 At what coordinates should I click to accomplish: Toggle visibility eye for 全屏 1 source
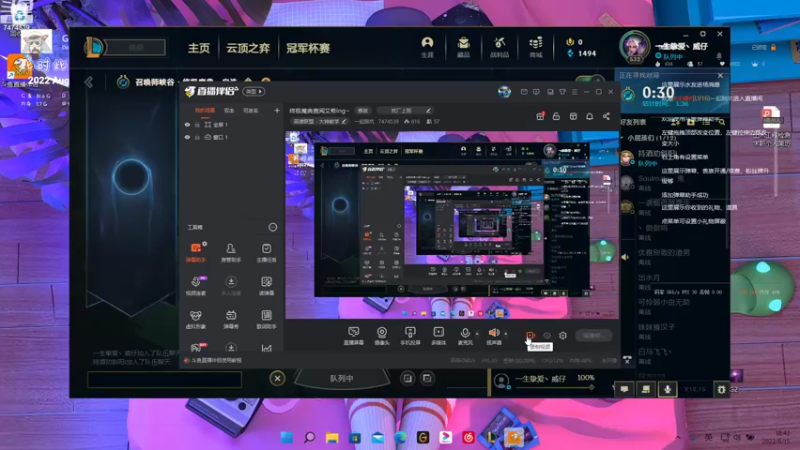point(187,124)
